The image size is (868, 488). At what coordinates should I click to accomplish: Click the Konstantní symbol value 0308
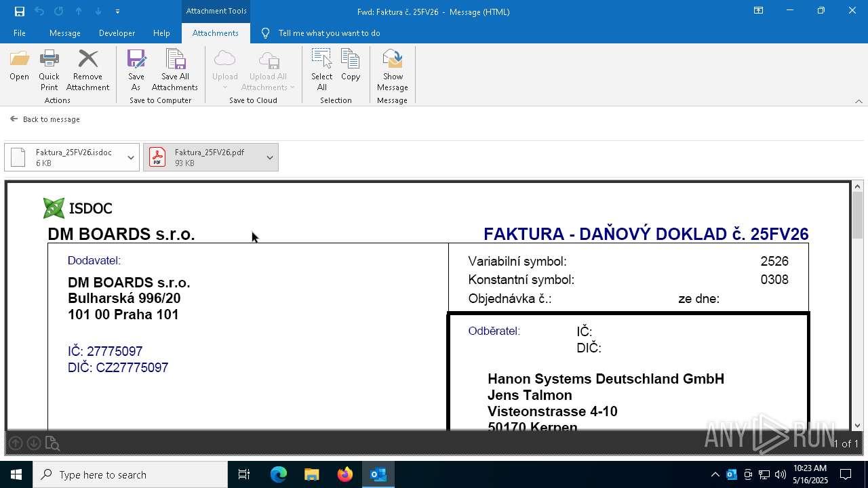pyautogui.click(x=774, y=279)
